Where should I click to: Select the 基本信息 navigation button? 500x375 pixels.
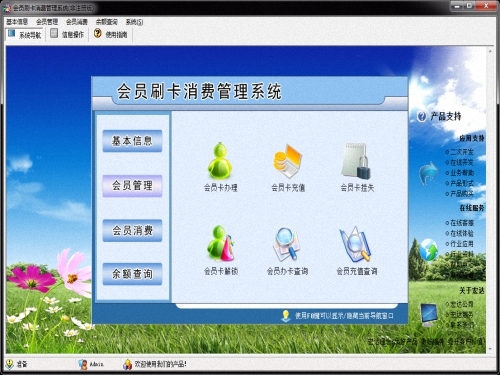pyautogui.click(x=132, y=141)
